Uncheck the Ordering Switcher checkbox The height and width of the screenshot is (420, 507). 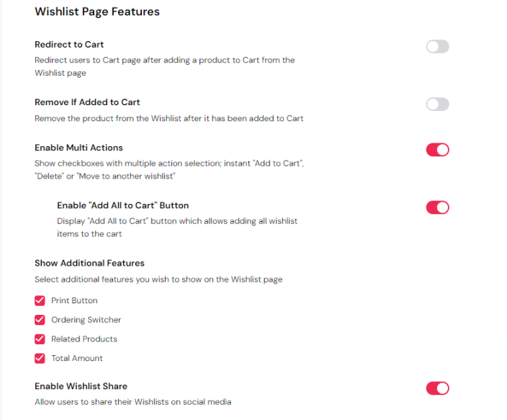(x=40, y=320)
